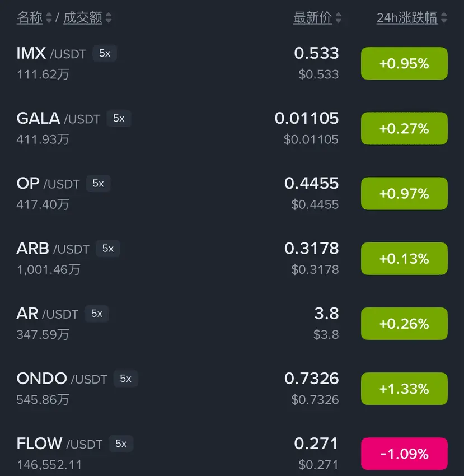Select the AR latest price 3.8
Viewport: 464px width, 476px height.
click(326, 313)
